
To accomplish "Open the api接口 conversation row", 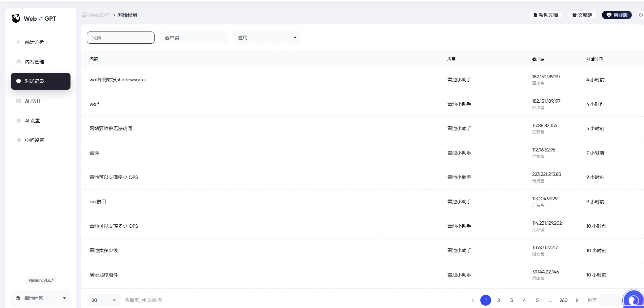I will (363, 202).
